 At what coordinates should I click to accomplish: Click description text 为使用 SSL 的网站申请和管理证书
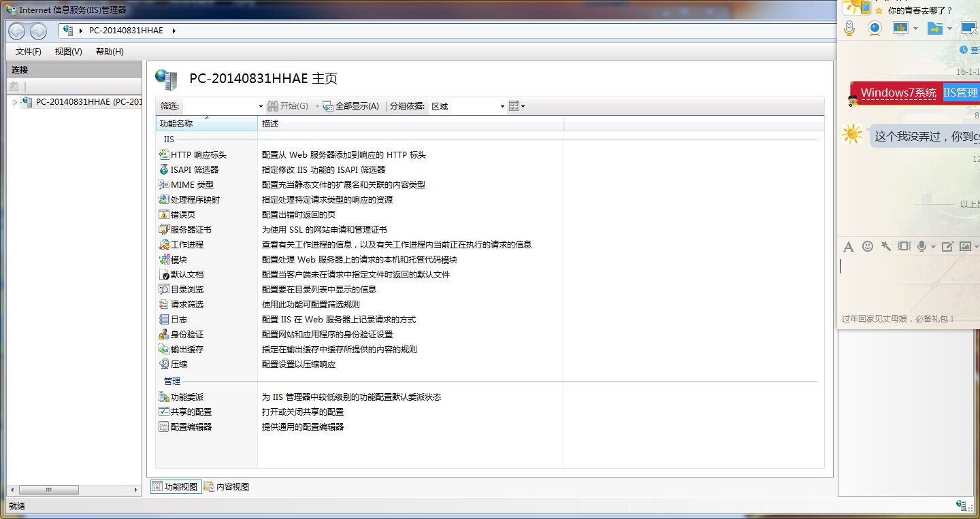pyautogui.click(x=325, y=230)
